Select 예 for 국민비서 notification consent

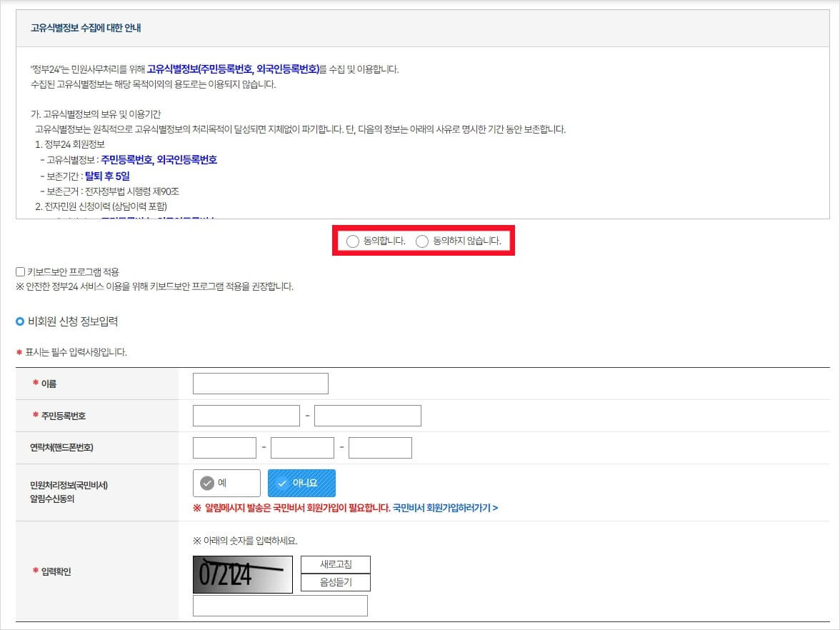click(x=226, y=483)
